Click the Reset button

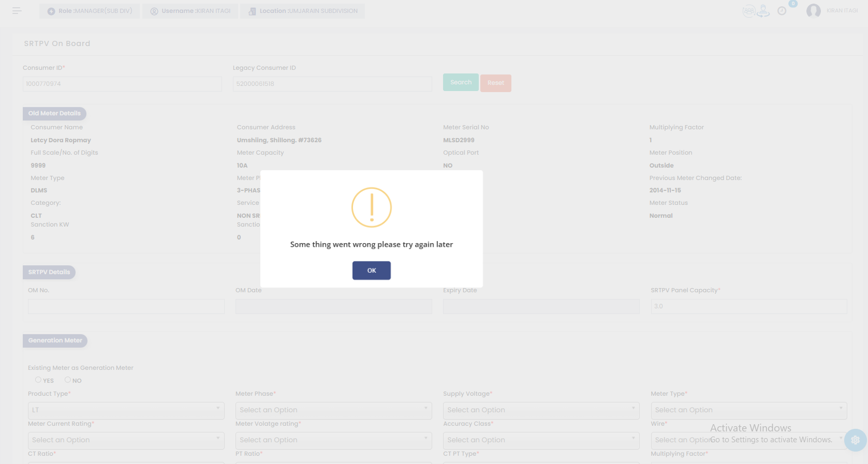click(496, 83)
